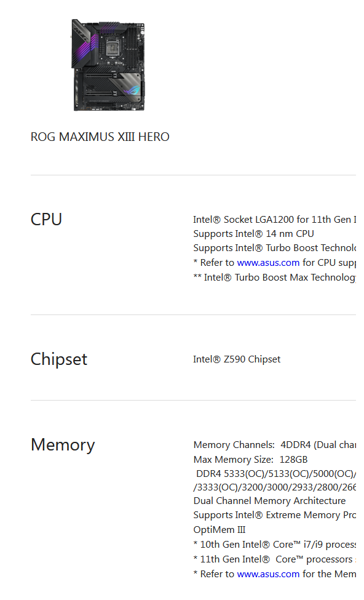Click the /3333(OC)/3200/3000 speed line
The width and height of the screenshot is (364, 600).
[274, 487]
